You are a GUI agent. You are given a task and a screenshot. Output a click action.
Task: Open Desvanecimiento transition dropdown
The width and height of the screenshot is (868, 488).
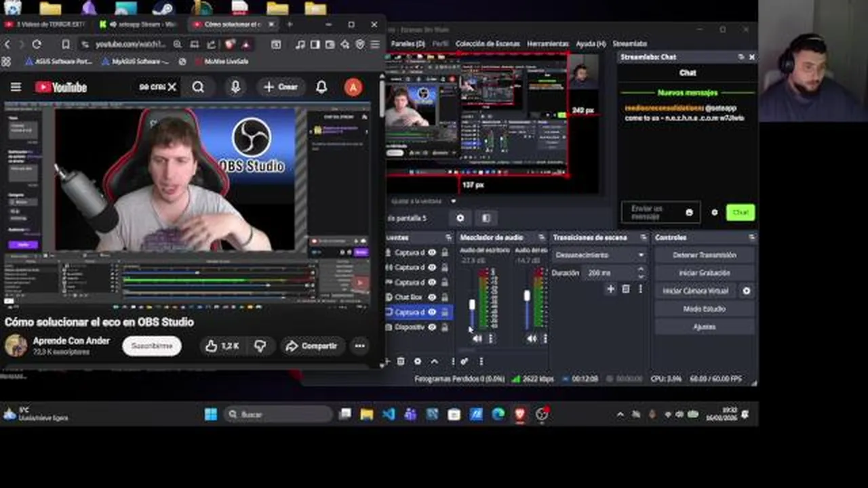point(599,255)
